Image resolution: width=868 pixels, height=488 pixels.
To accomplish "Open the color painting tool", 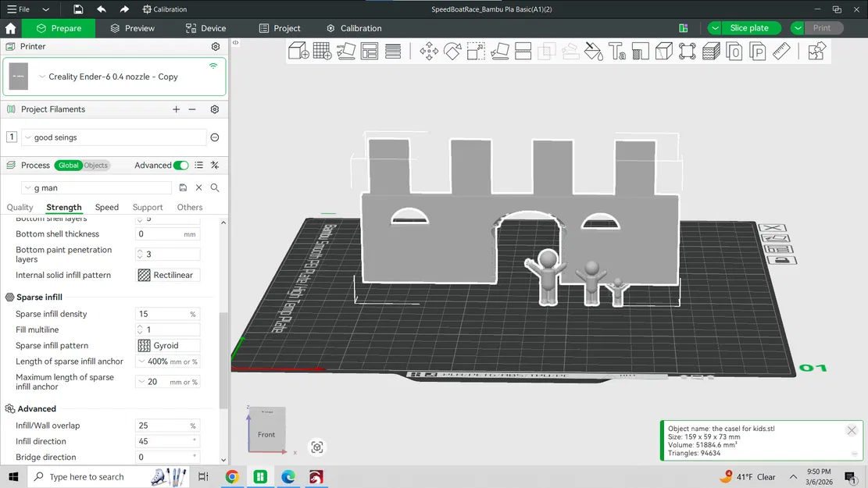I will (594, 51).
